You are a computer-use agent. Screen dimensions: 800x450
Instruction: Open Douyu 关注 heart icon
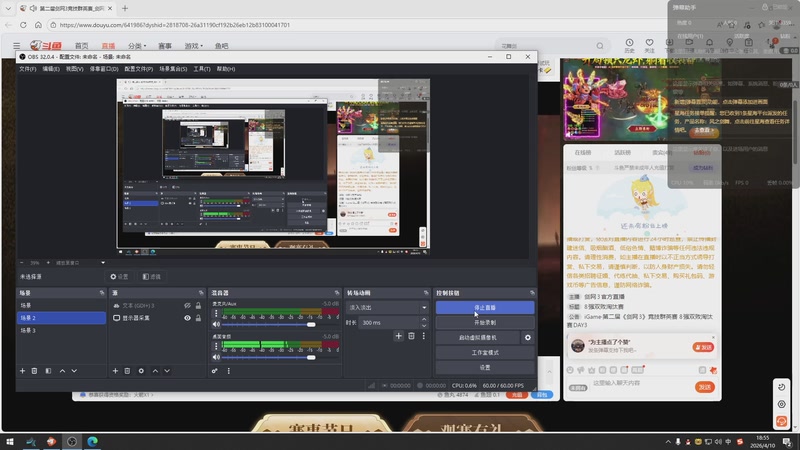[x=649, y=43]
